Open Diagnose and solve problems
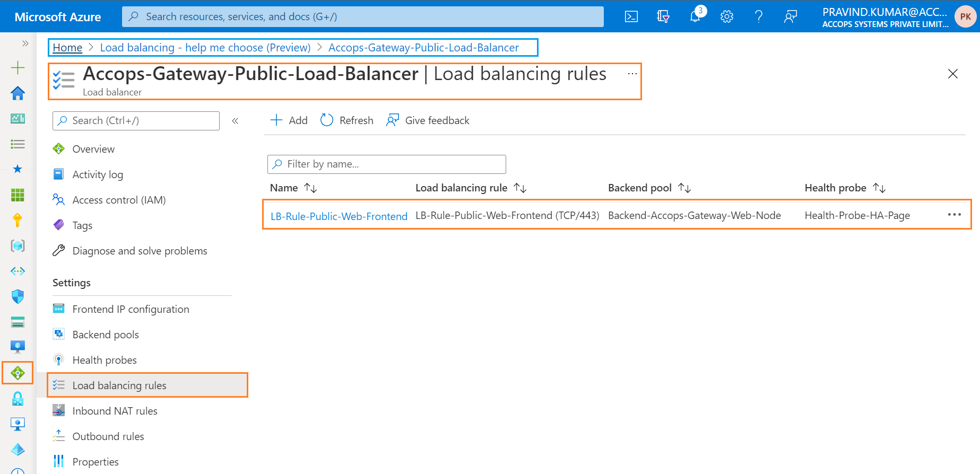Viewport: 980px width, 474px height. [140, 251]
